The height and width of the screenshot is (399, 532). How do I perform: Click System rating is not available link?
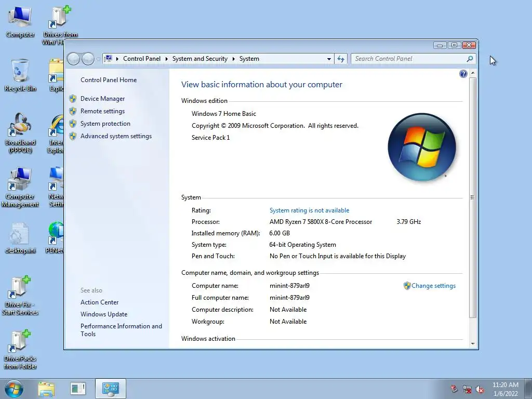click(309, 210)
